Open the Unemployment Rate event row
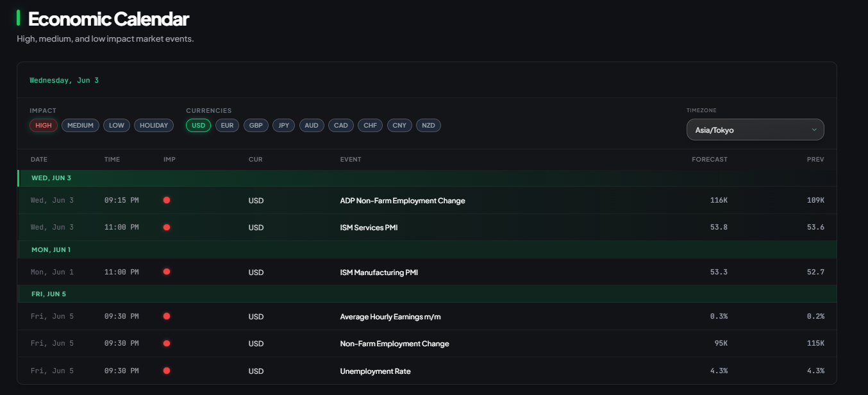Viewport: 868px width, 395px height. (427, 371)
